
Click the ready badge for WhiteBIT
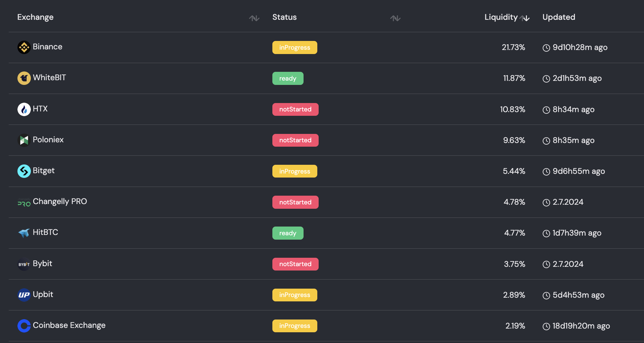click(288, 78)
